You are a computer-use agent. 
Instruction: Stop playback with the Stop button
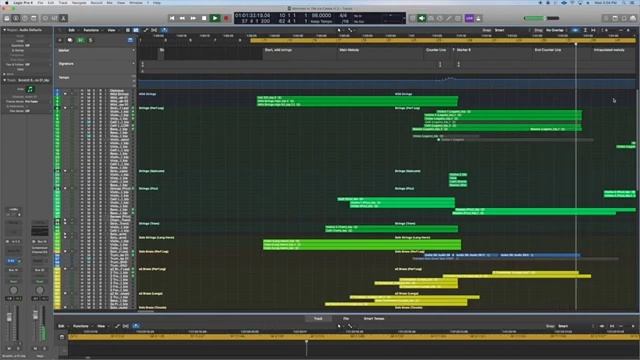pyautogui.click(x=204, y=18)
